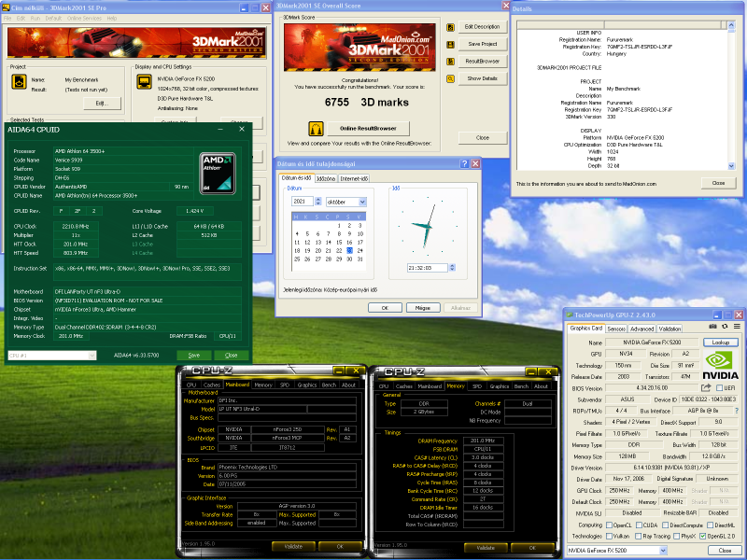Toggle the OpenGL 2.0 checkbox in GPU-Z
This screenshot has height=560, width=747.
point(703,536)
